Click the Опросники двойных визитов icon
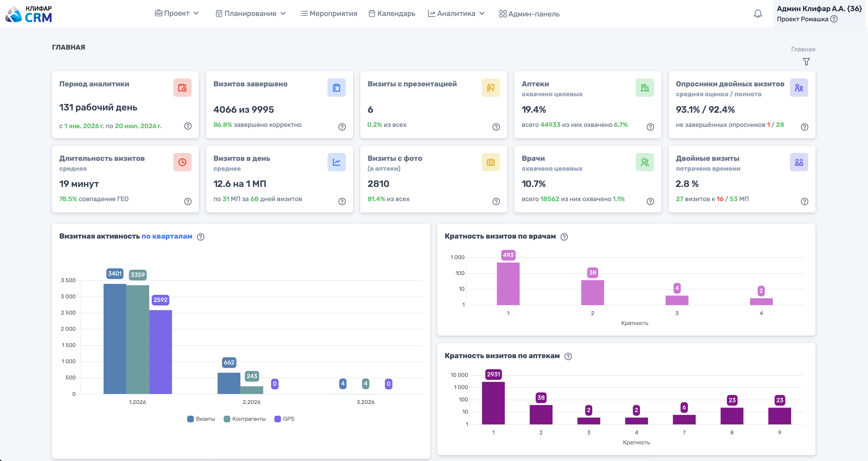Screen dimensions: 868x461 click(x=799, y=88)
